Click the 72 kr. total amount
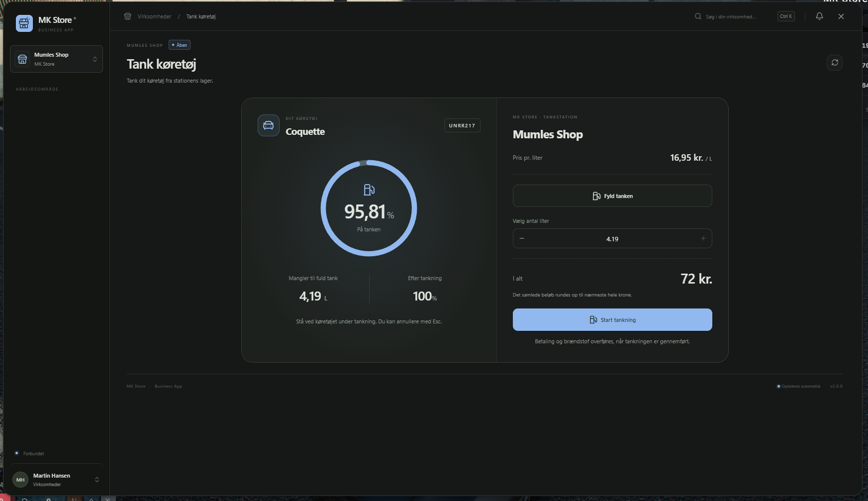The height and width of the screenshot is (501, 868). pos(696,279)
